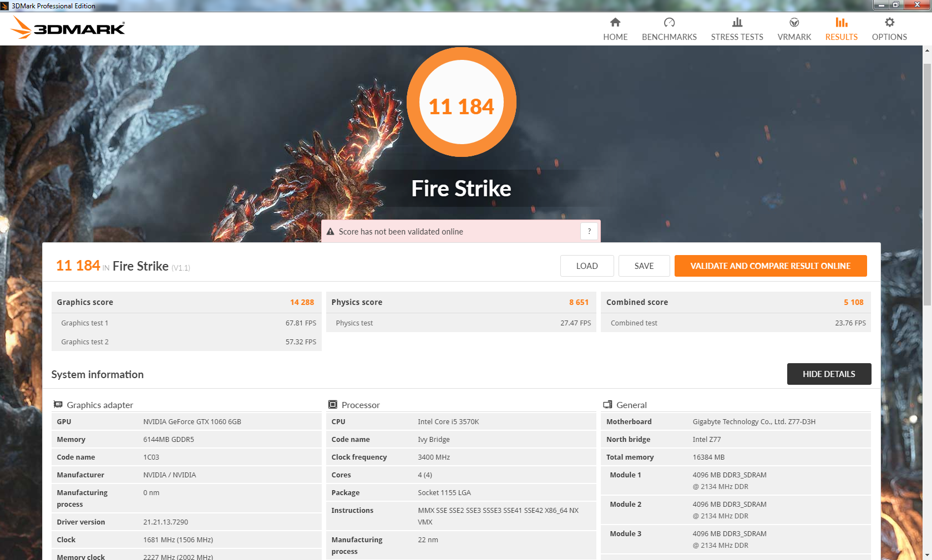This screenshot has width=932, height=560.
Task: Click the 11 184 score in the result header row
Action: click(78, 266)
